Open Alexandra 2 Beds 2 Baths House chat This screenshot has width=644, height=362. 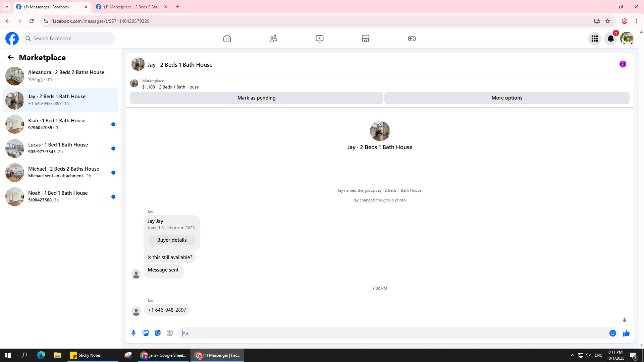point(60,76)
